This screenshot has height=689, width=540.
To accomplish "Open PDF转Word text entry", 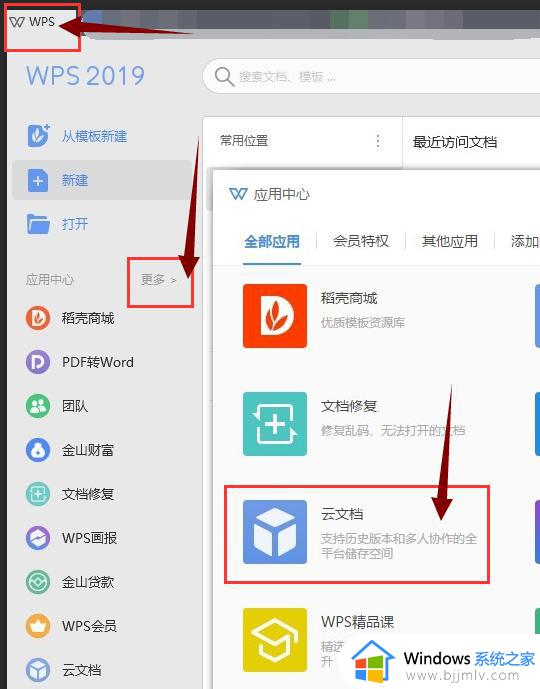I will [x=98, y=362].
